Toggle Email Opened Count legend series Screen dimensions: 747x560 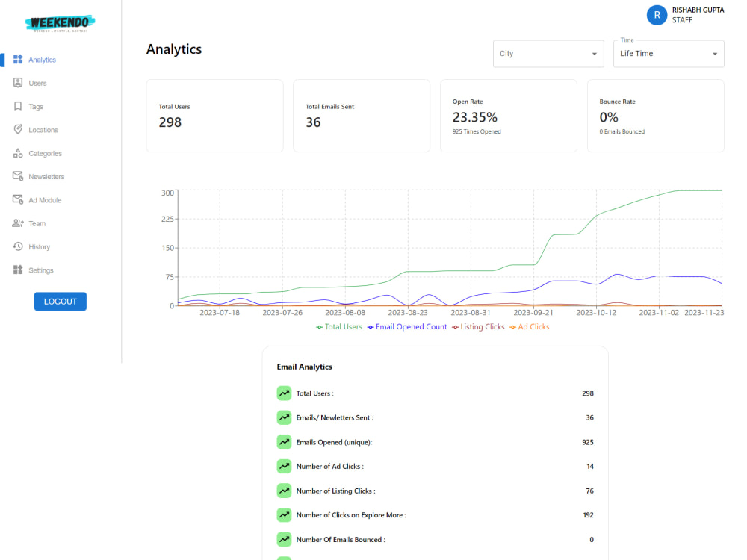click(407, 327)
